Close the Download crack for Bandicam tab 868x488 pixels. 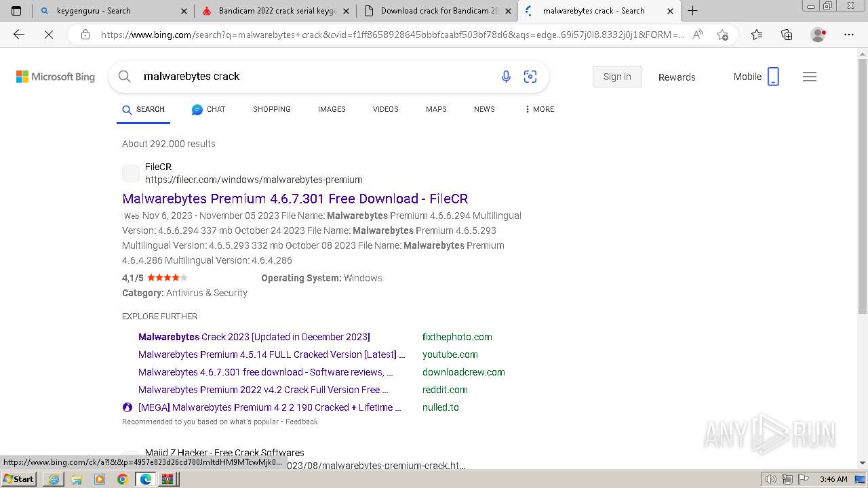(508, 11)
